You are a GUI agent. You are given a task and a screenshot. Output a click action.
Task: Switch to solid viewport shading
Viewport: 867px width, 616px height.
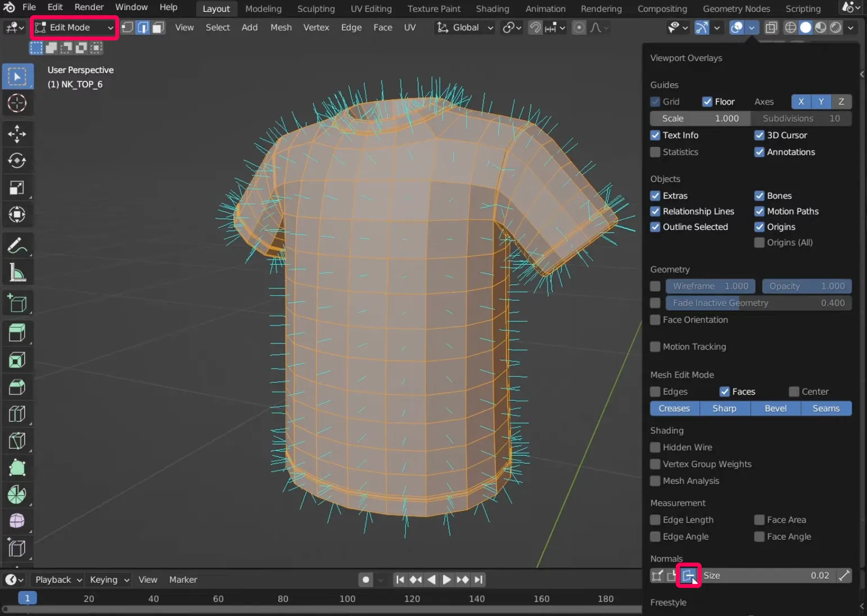pos(806,28)
